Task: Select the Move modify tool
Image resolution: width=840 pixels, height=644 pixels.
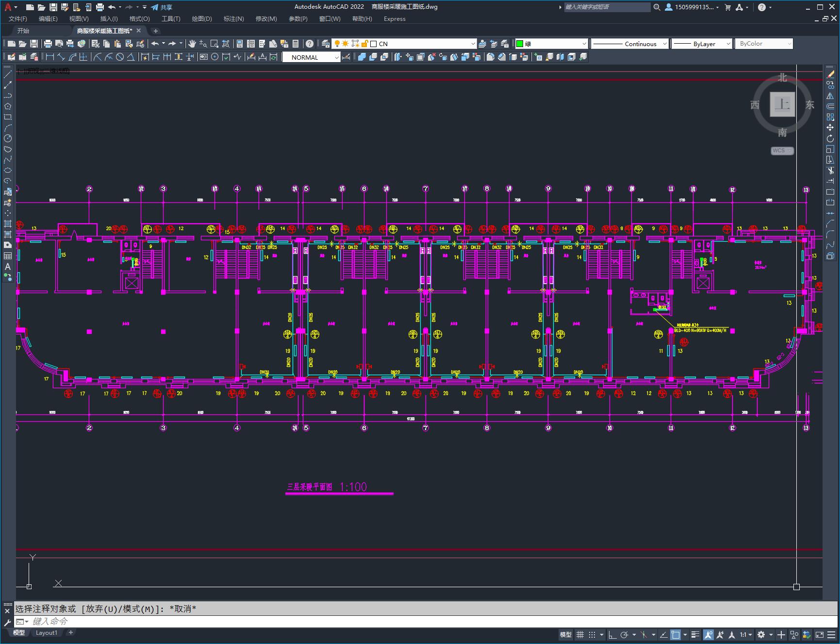Action: click(x=830, y=128)
